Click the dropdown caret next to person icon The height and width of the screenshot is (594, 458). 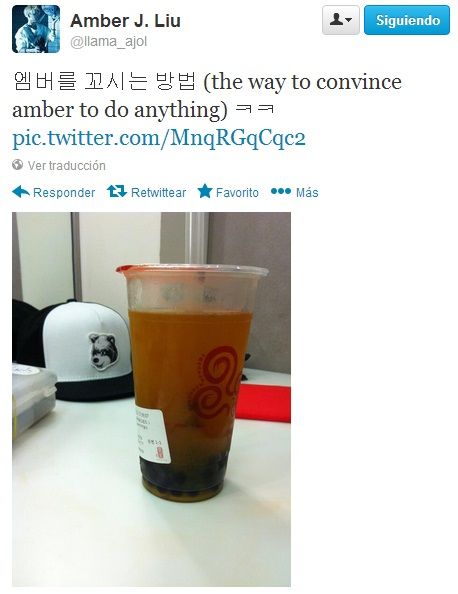coord(349,20)
